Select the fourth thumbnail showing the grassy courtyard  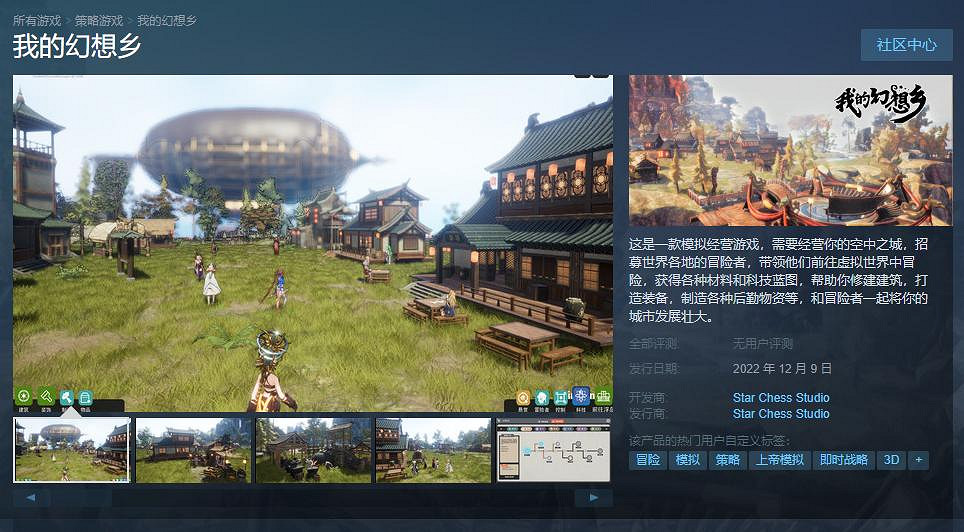[x=433, y=450]
